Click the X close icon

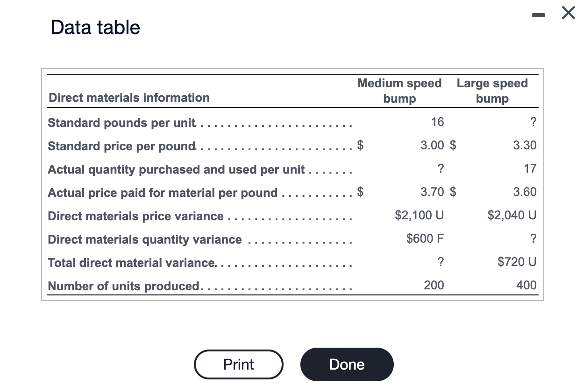point(568,13)
